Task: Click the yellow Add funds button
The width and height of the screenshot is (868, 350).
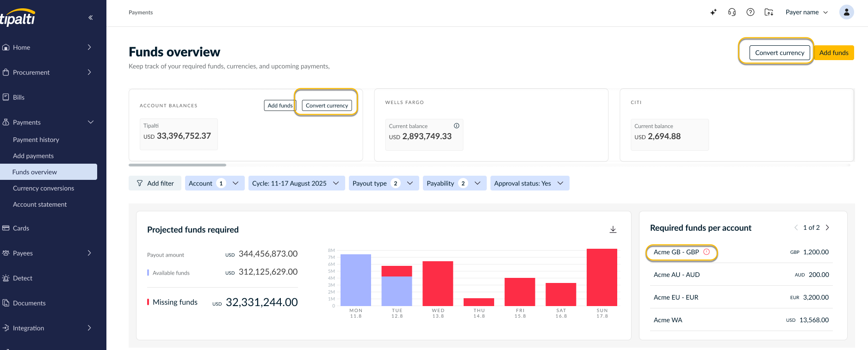Action: (834, 53)
